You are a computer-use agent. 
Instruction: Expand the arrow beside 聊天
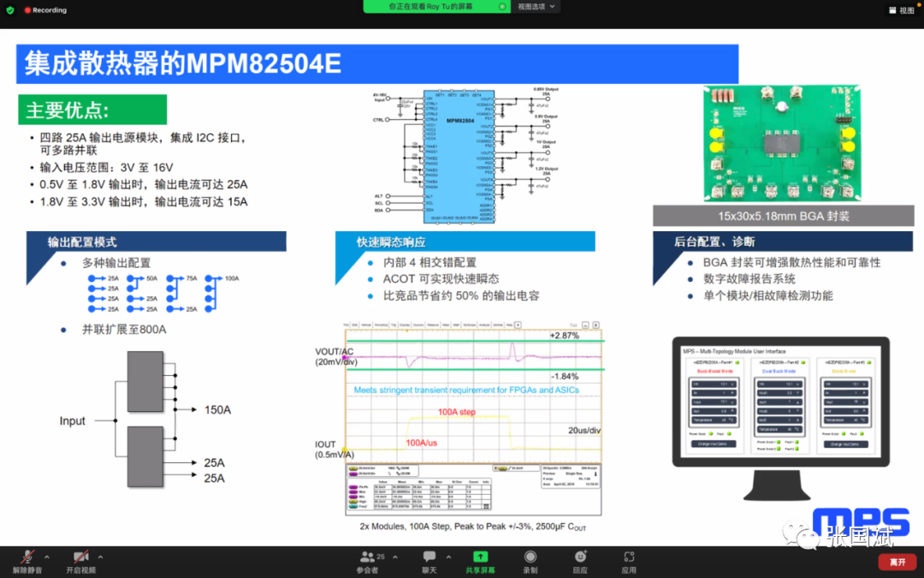tap(448, 557)
